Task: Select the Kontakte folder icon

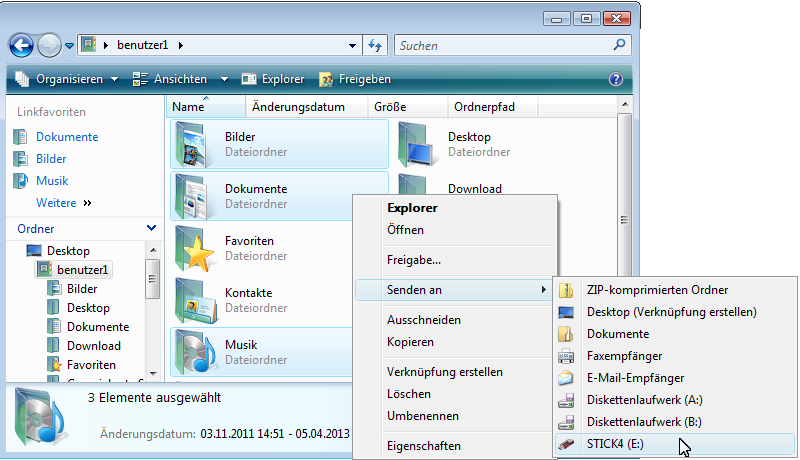Action: click(195, 301)
